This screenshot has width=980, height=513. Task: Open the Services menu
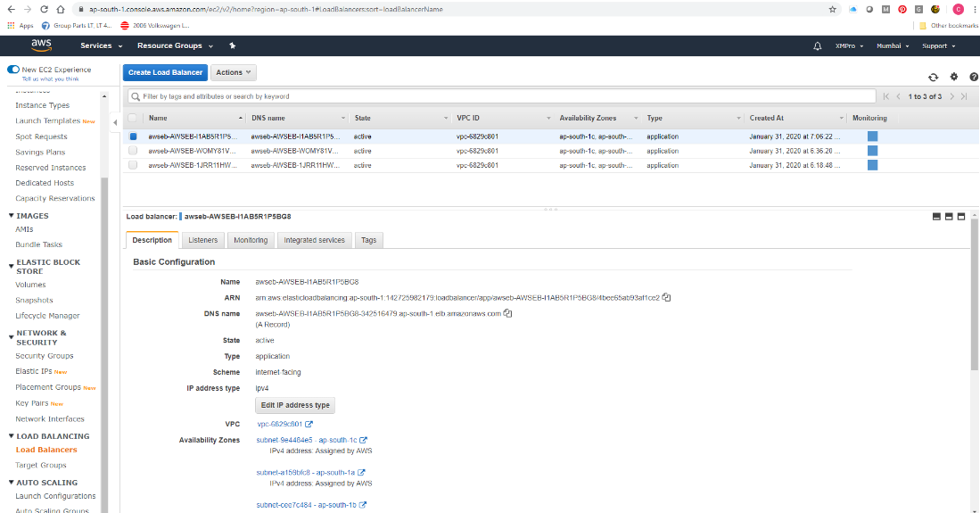tap(102, 46)
